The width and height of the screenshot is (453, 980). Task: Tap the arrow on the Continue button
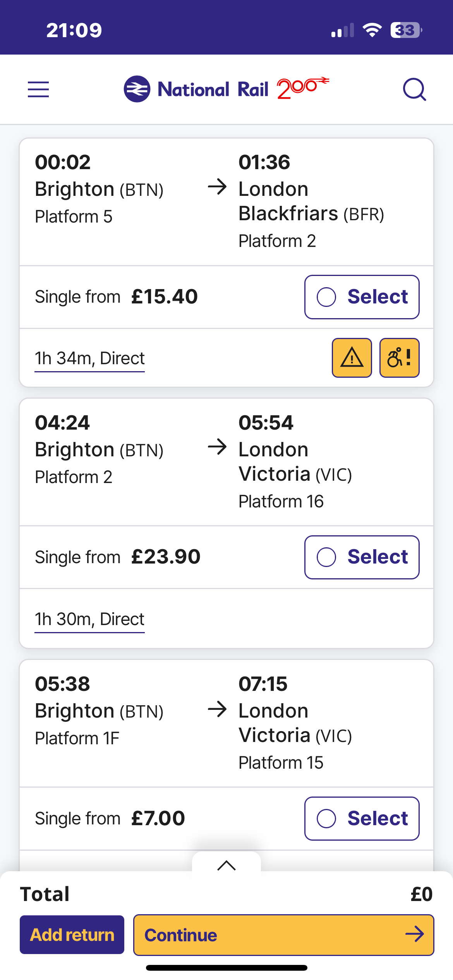[x=415, y=934]
